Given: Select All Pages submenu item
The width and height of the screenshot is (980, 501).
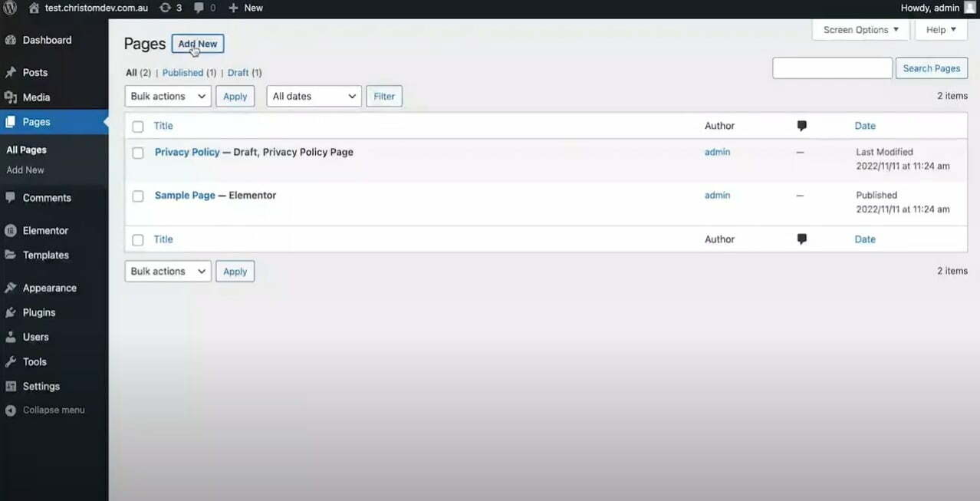Looking at the screenshot, I should point(26,150).
